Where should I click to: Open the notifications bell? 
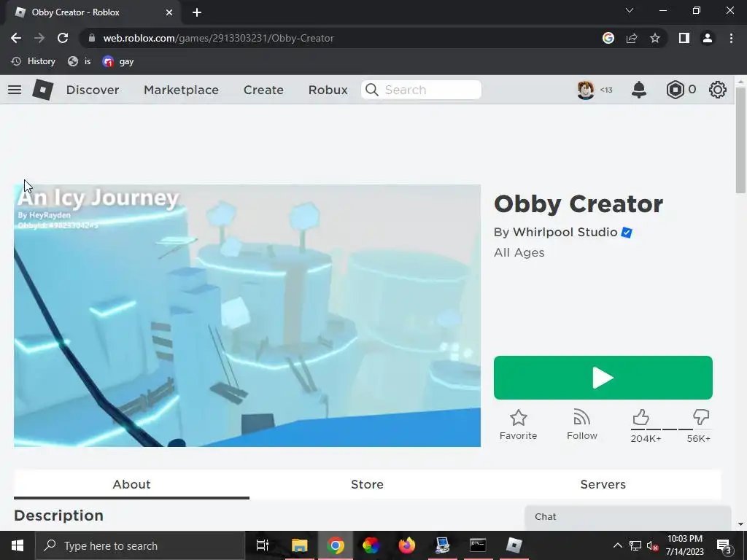click(x=639, y=90)
